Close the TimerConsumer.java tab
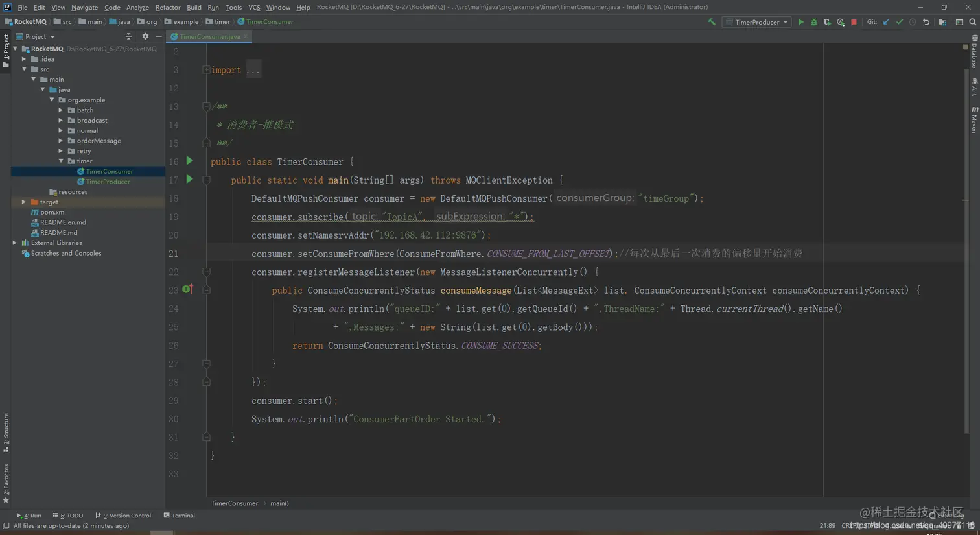 [246, 36]
